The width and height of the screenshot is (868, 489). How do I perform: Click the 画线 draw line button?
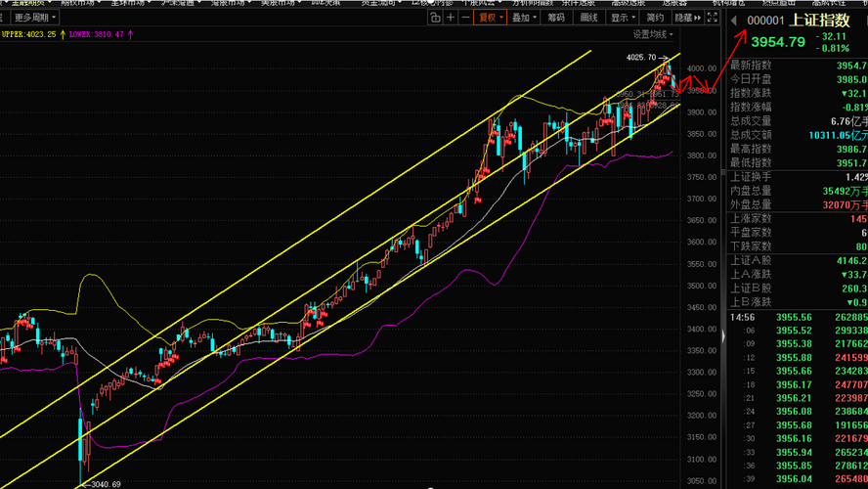point(589,18)
